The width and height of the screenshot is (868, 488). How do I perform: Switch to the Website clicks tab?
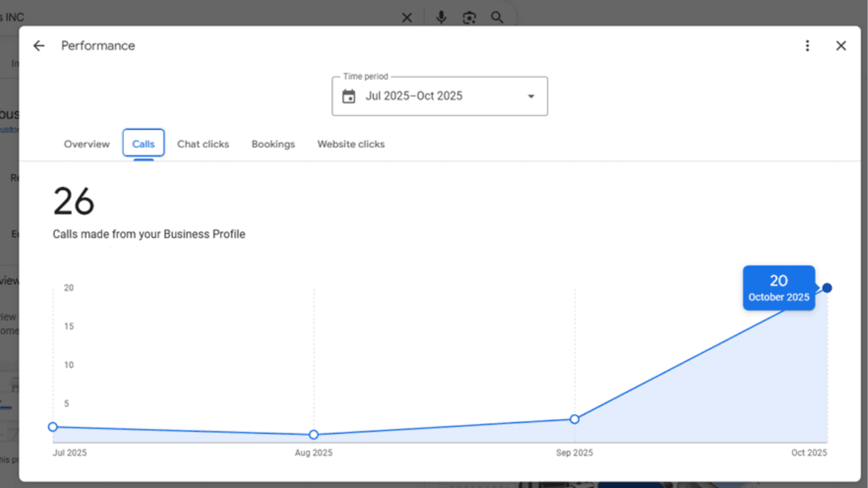(351, 144)
